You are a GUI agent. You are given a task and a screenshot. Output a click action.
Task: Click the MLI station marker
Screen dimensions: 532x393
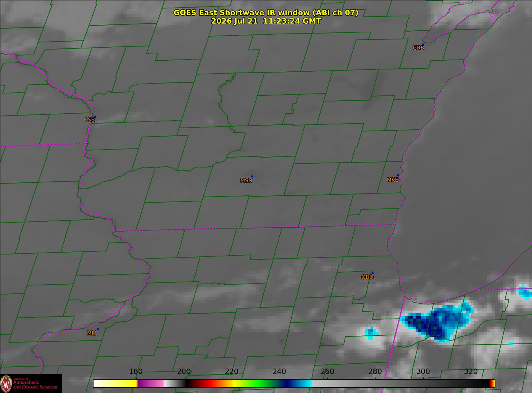click(98, 329)
